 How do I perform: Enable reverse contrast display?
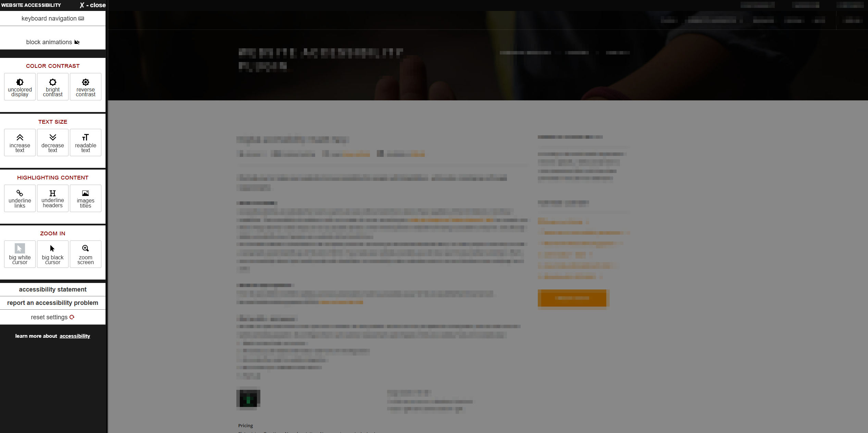point(85,87)
